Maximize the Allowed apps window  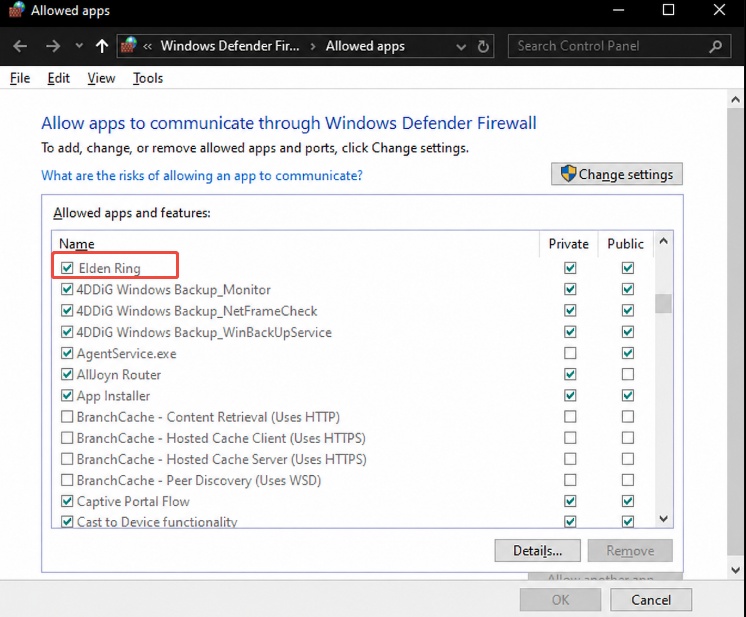point(668,10)
